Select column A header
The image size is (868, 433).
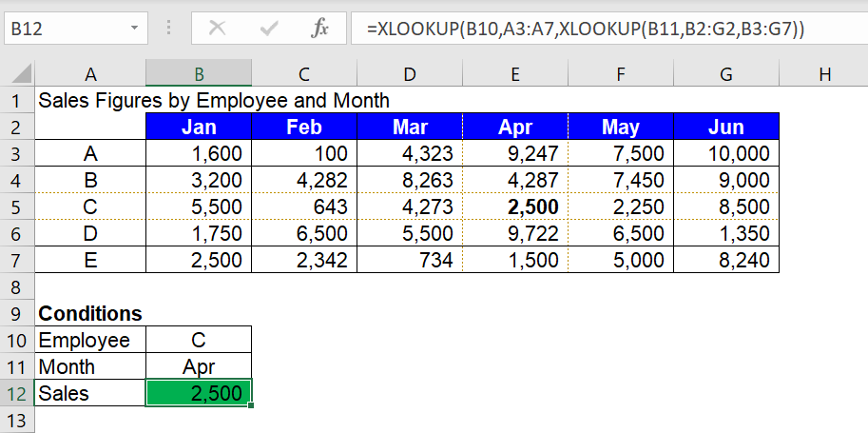tap(90, 73)
